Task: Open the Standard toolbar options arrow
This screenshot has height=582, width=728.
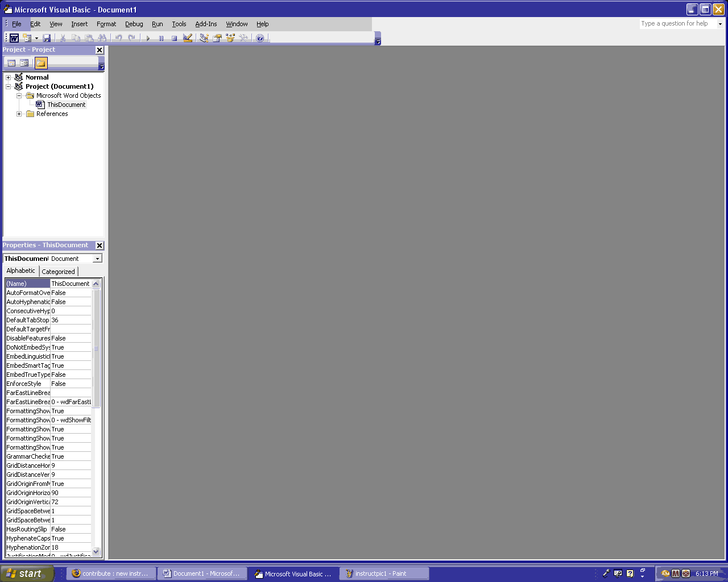Action: pos(378,39)
